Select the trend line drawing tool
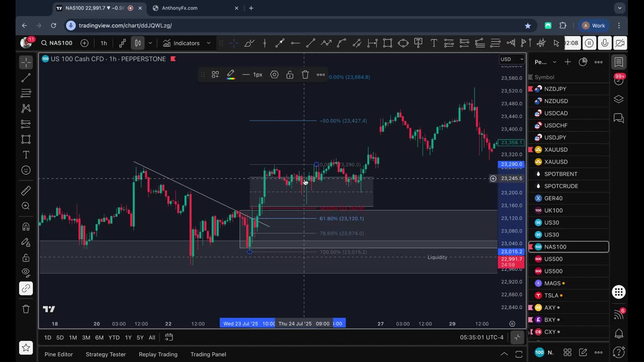 [26, 78]
